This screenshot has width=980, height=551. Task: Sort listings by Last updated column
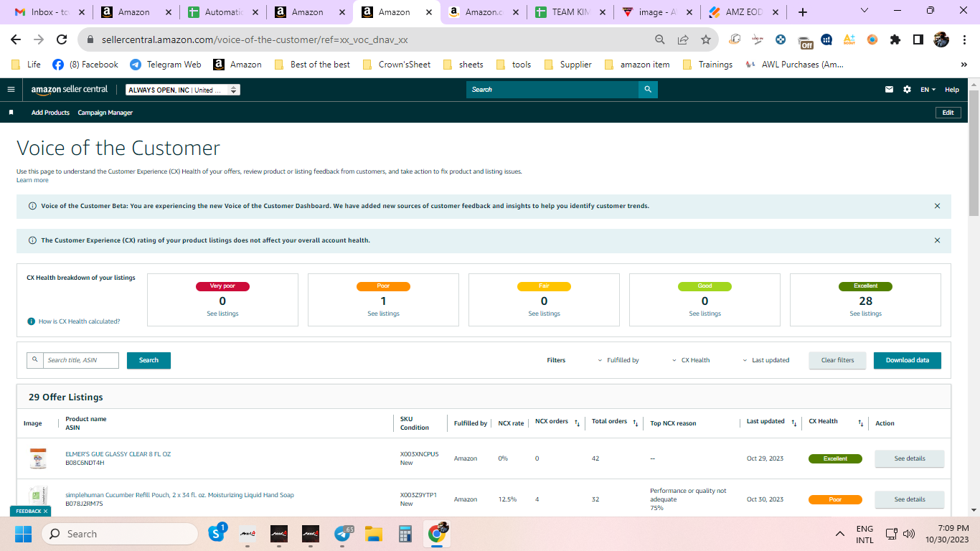(x=793, y=423)
